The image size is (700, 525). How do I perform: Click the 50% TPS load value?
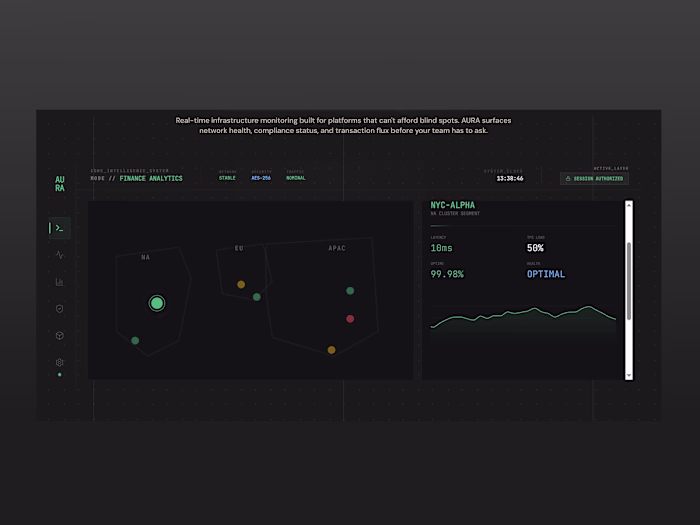point(535,248)
